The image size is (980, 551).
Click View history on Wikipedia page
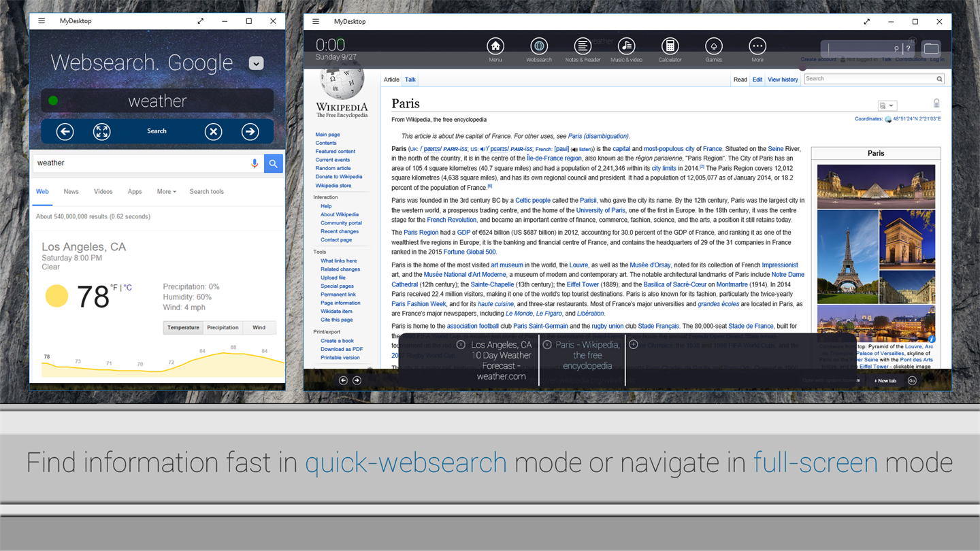point(783,80)
